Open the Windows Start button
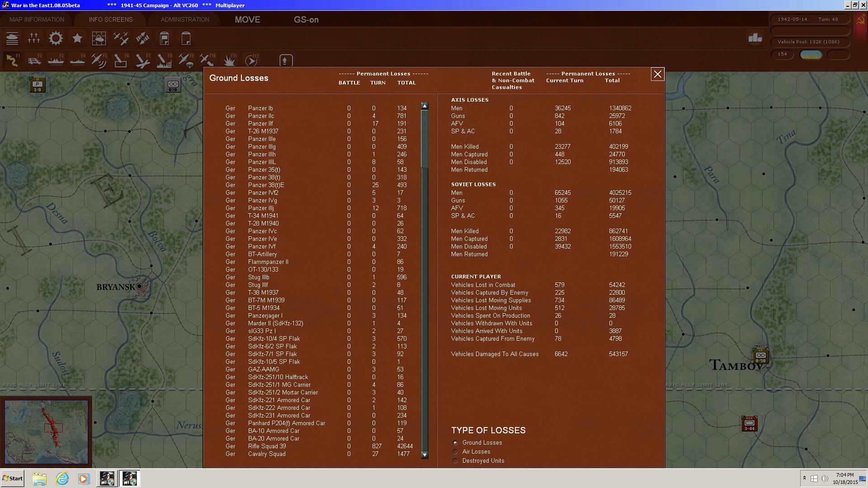This screenshot has height=488, width=868. pos(12,479)
